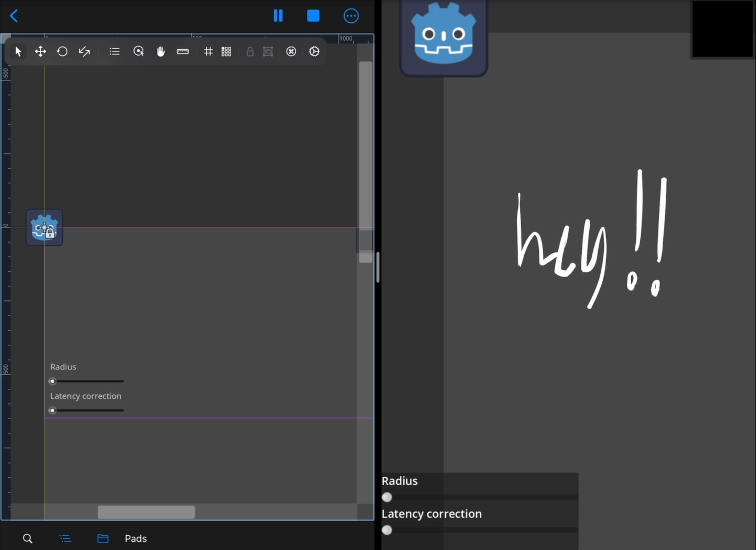Activate the Rotate Mode tool
This screenshot has width=756, height=550.
pyautogui.click(x=62, y=51)
